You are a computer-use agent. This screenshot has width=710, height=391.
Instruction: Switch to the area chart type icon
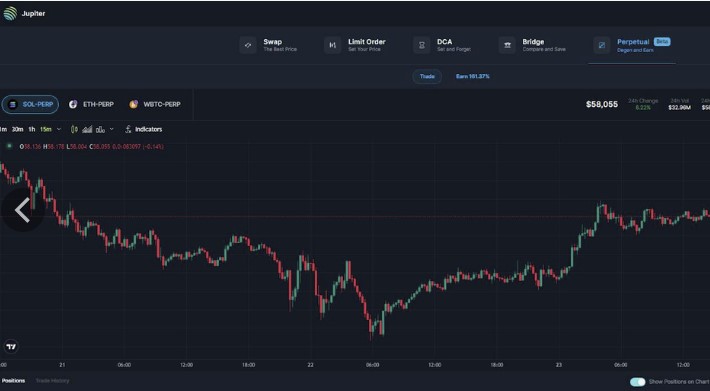click(x=87, y=129)
